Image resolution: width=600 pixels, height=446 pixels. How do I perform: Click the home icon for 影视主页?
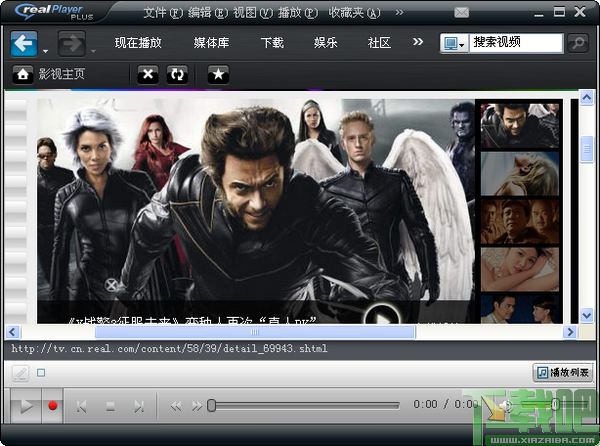(23, 74)
